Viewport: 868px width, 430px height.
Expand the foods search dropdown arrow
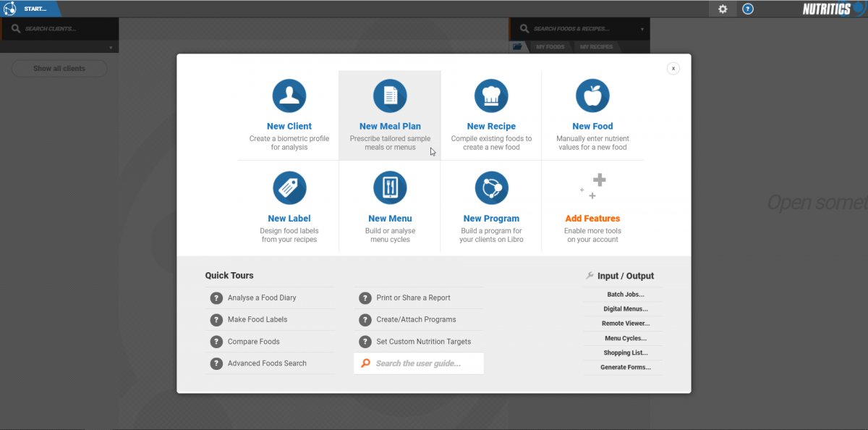pyautogui.click(x=642, y=30)
